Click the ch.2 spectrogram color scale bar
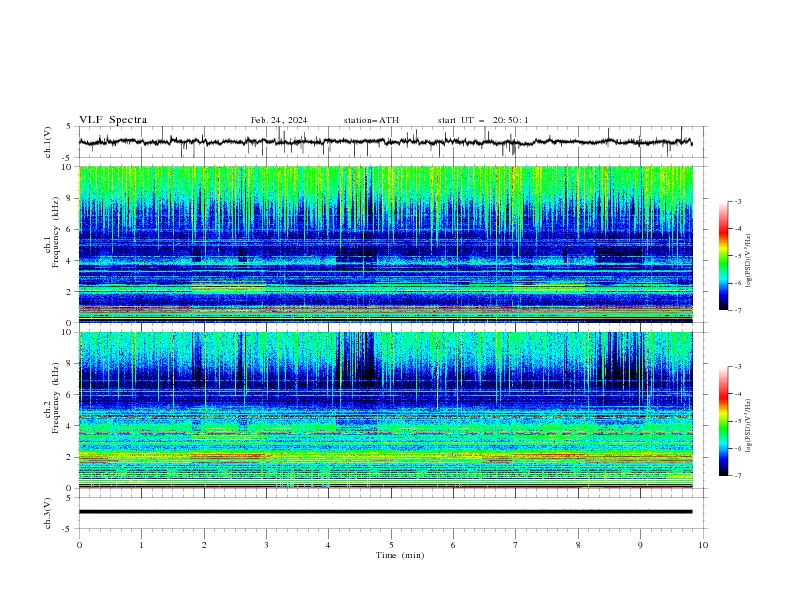This screenshot has width=792, height=612. tap(724, 421)
